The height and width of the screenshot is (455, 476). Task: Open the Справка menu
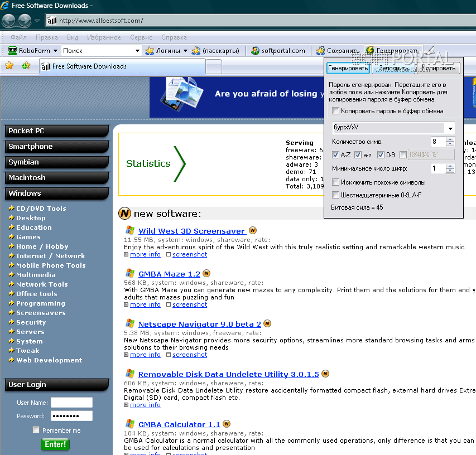174,37
